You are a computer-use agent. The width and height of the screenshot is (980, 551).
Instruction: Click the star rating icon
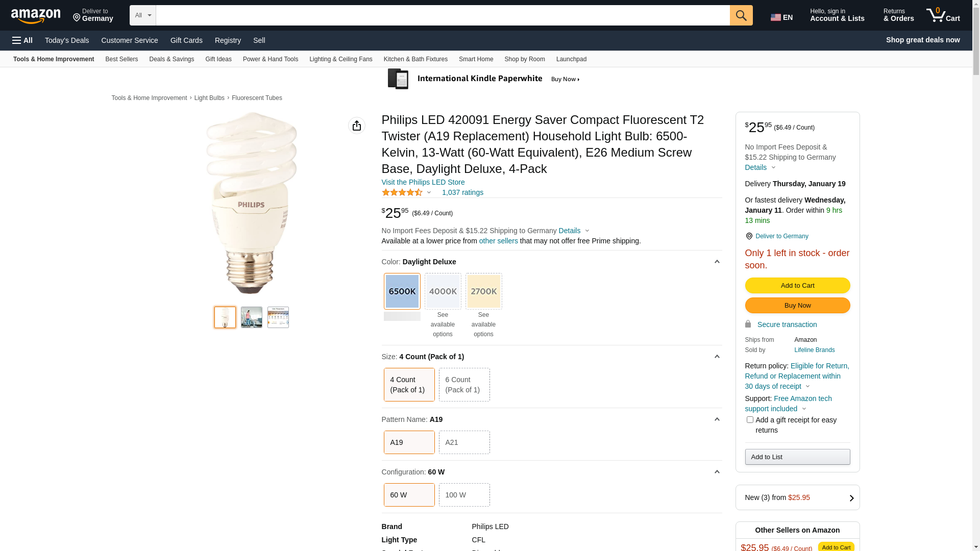tap(402, 192)
